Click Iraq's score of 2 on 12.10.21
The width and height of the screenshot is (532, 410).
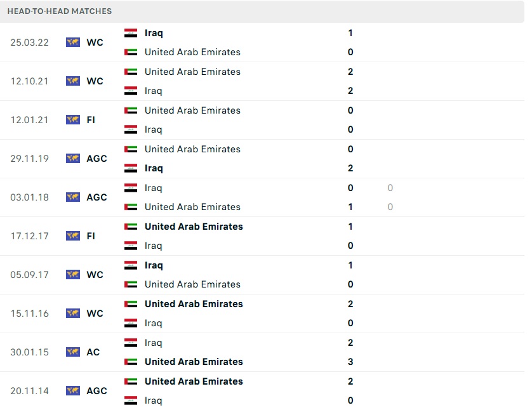click(350, 91)
